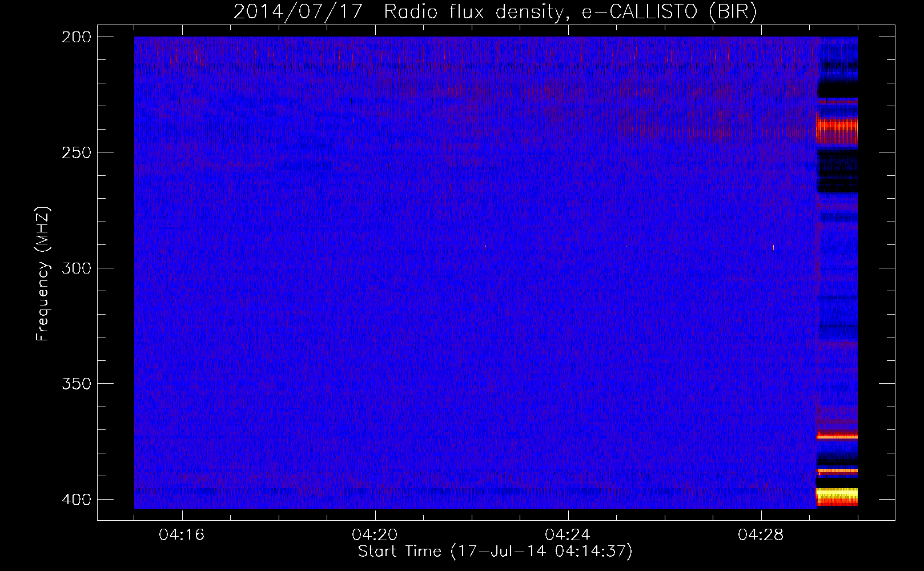
Task: Click the 04:28 time tick label
Action: pyautogui.click(x=761, y=535)
